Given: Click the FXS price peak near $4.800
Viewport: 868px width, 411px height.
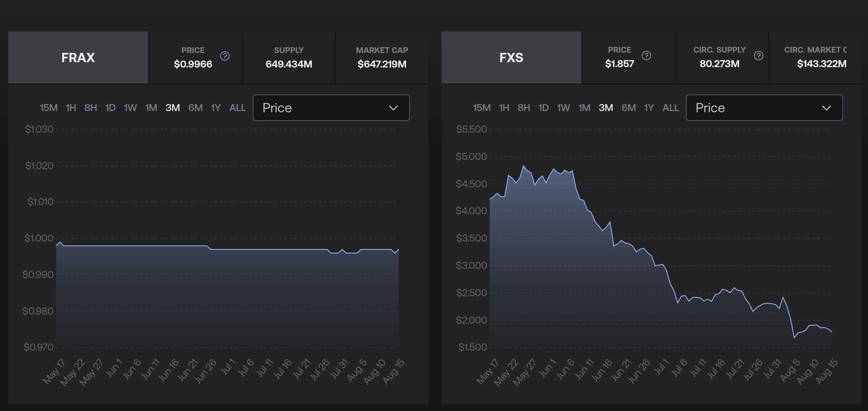Looking at the screenshot, I should 524,166.
